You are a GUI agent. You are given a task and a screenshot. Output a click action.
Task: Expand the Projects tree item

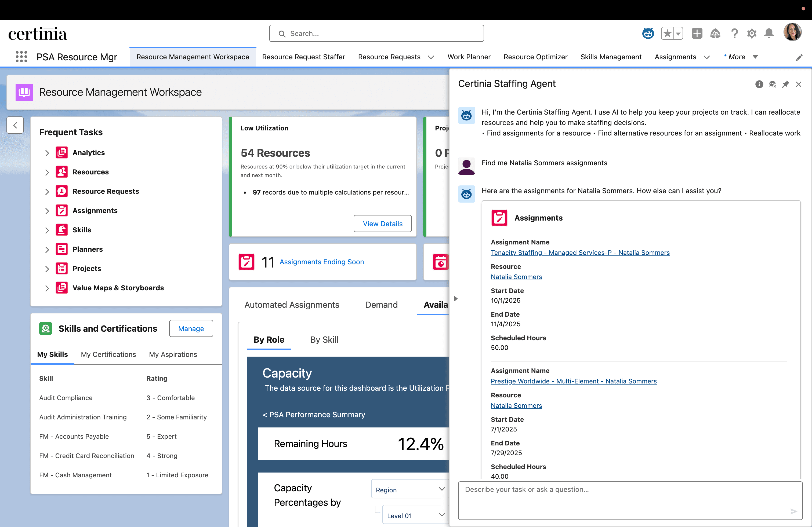pyautogui.click(x=47, y=269)
